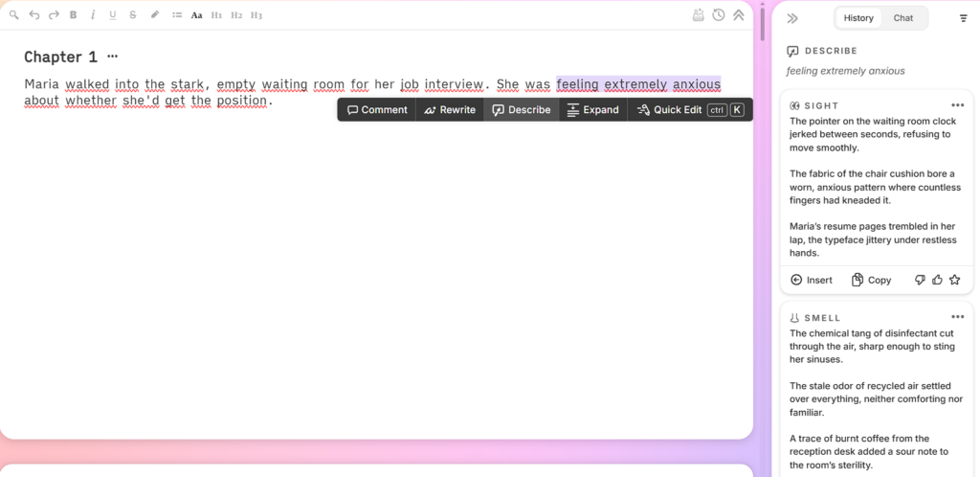The image size is (980, 477).
Task: Click Expand in the selection popup
Action: pos(592,110)
